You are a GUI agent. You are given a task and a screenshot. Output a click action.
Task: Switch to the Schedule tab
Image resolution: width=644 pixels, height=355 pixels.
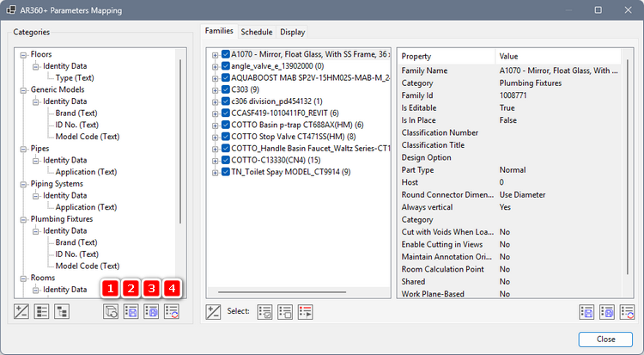[256, 32]
